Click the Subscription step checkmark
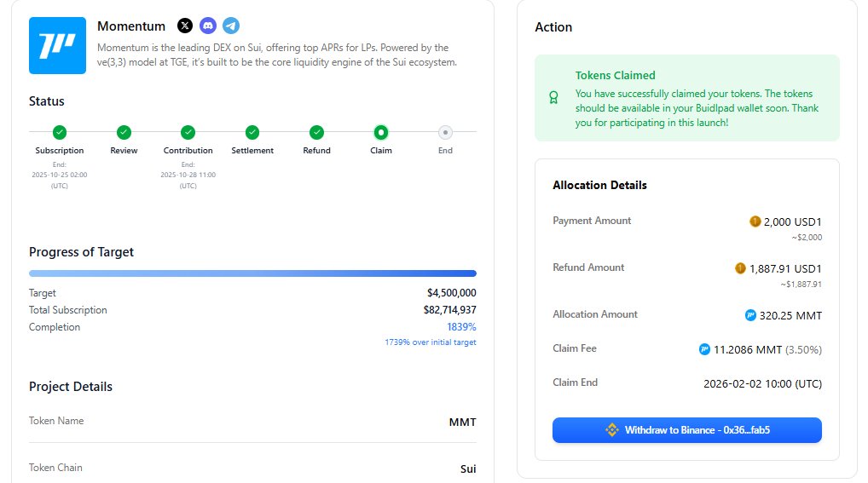This screenshot has width=868, height=483. (x=59, y=132)
